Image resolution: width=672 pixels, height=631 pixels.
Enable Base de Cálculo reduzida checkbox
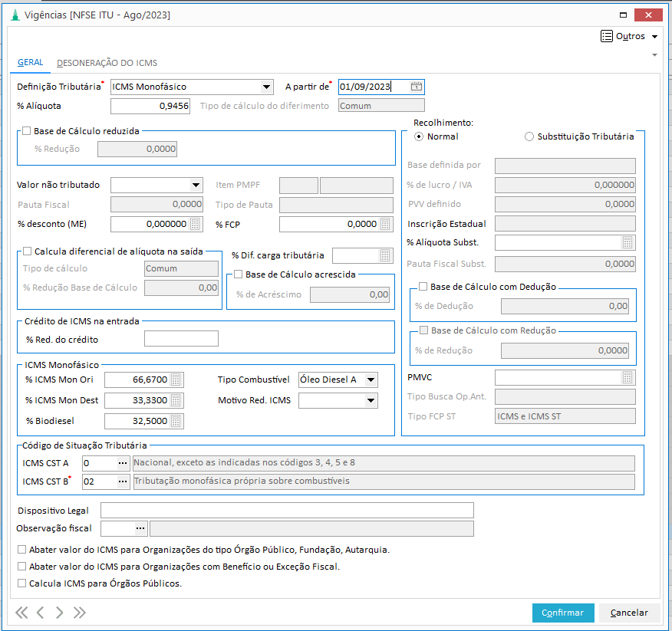click(x=27, y=131)
